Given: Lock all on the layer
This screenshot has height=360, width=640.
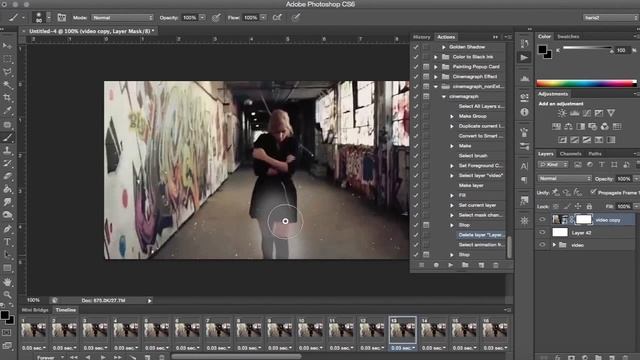Looking at the screenshot, I should coord(589,207).
